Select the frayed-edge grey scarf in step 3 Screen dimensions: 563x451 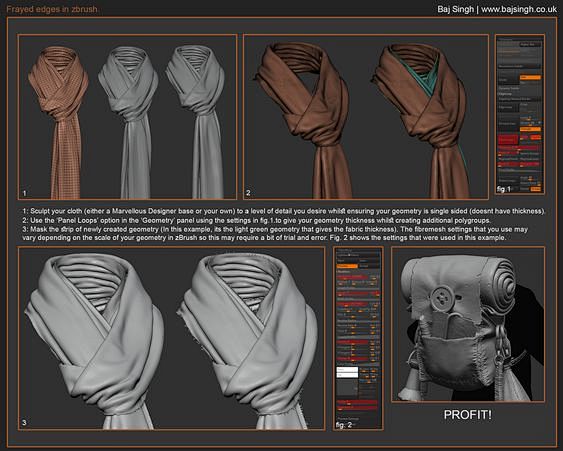[x=248, y=341]
